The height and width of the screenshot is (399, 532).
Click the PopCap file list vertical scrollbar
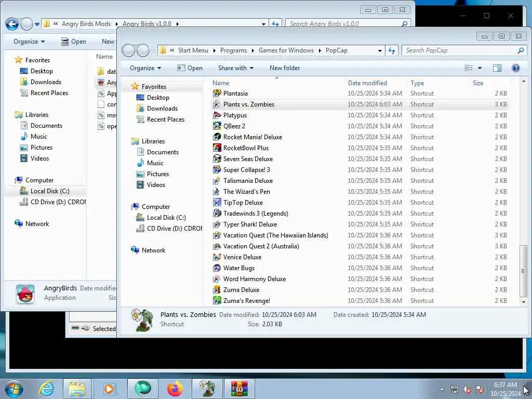tap(523, 270)
